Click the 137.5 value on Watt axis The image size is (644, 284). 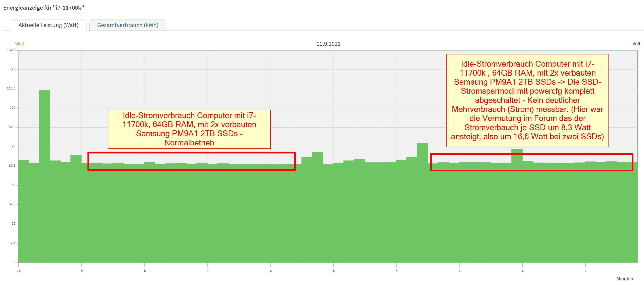[11, 50]
